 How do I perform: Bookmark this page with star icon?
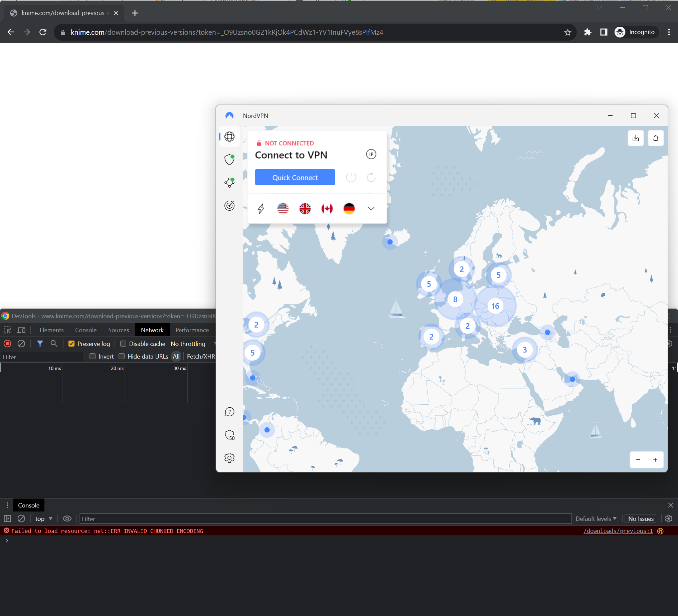pos(568,32)
